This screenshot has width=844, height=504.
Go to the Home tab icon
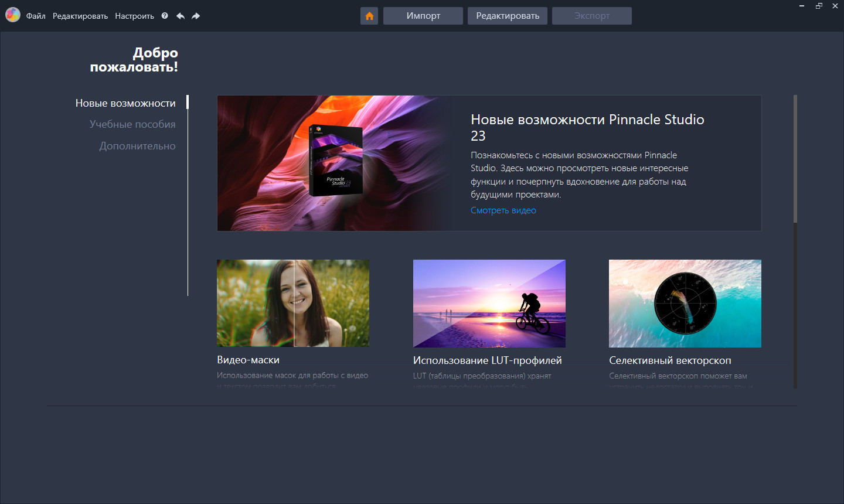click(x=369, y=16)
